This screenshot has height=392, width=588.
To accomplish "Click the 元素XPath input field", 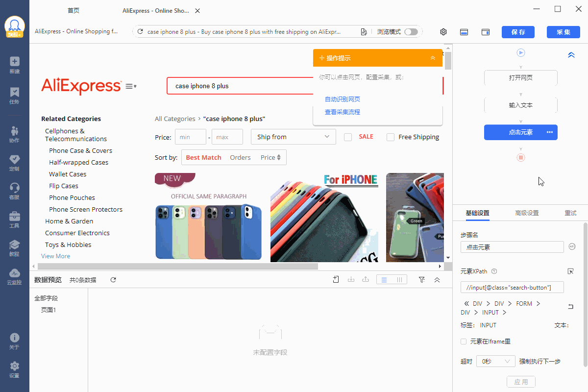I will 512,287.
